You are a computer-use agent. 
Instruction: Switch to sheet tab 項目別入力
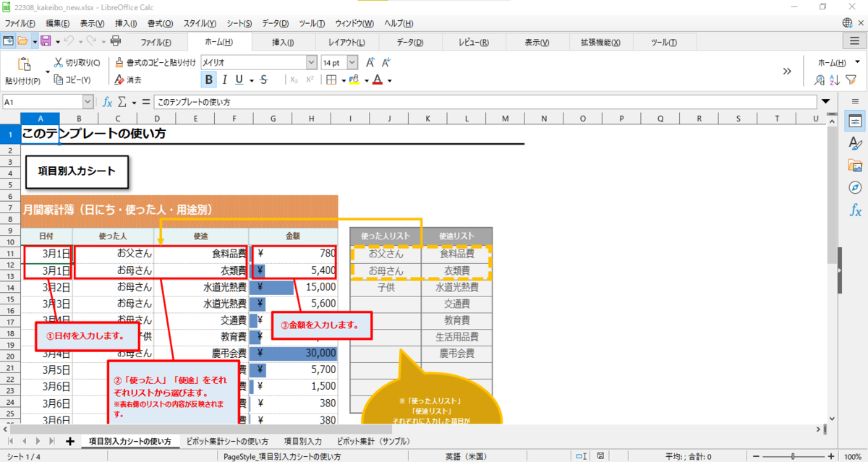(x=303, y=441)
